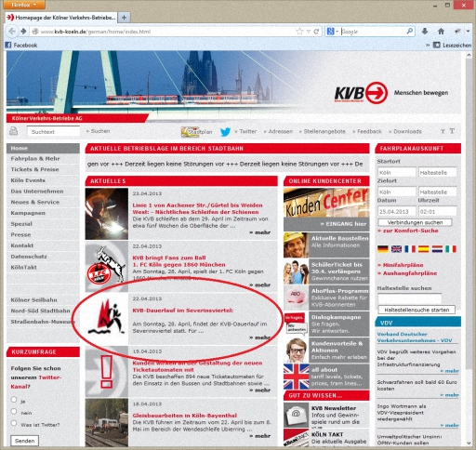
Task: Bookmark page with the star icon
Action: (x=299, y=32)
